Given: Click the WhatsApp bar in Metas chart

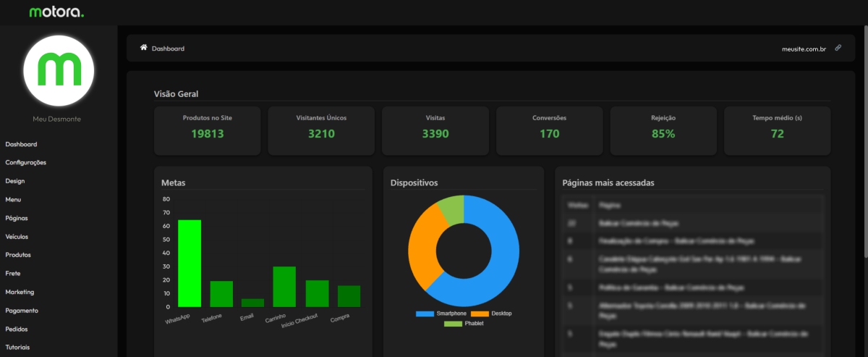Looking at the screenshot, I should click(x=190, y=263).
